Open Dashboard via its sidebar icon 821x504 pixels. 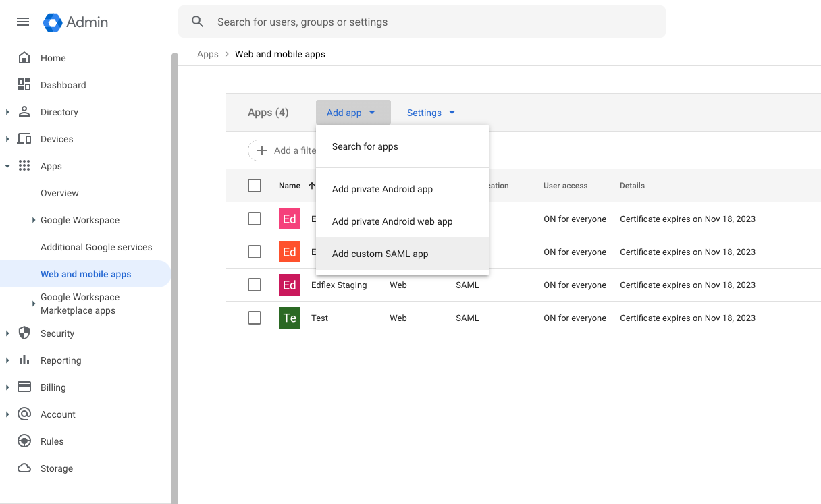pyautogui.click(x=24, y=84)
